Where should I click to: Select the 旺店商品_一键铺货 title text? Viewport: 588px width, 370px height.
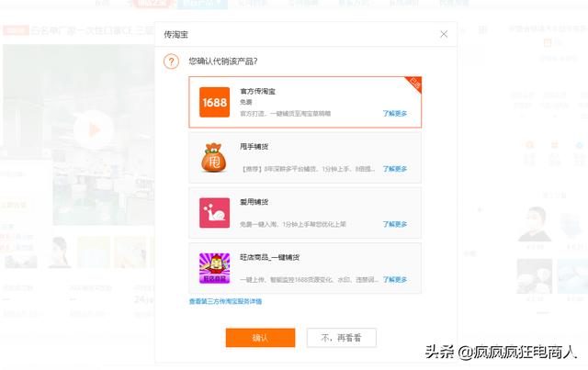click(269, 258)
